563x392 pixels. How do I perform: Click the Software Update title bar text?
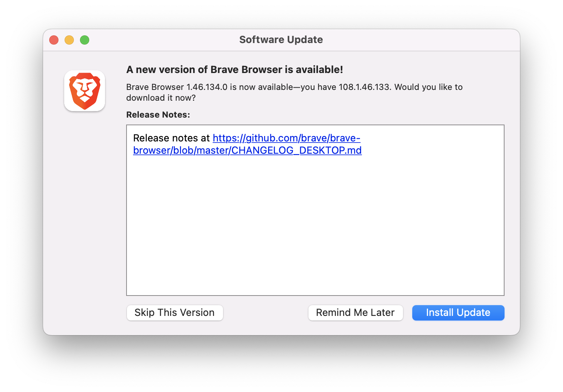[x=281, y=40]
